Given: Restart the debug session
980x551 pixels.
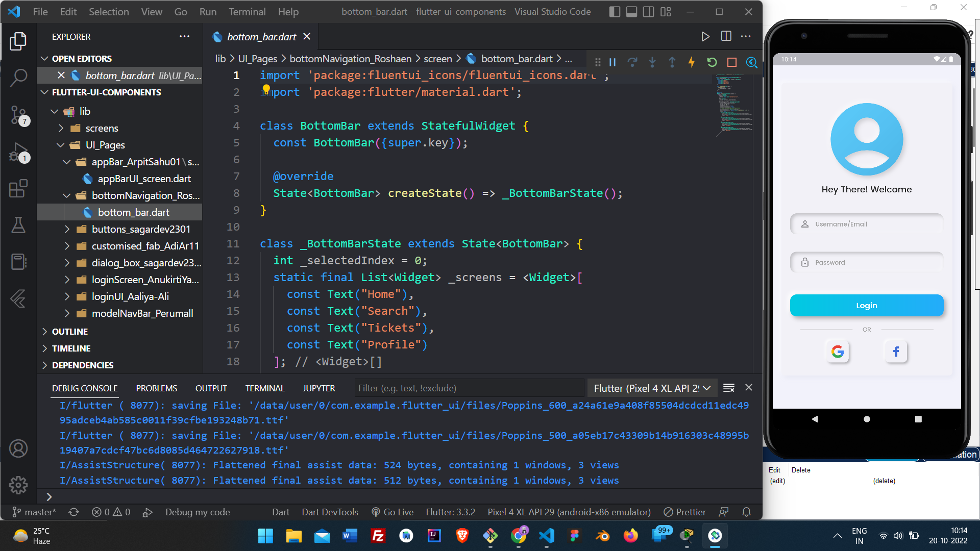Looking at the screenshot, I should tap(712, 62).
